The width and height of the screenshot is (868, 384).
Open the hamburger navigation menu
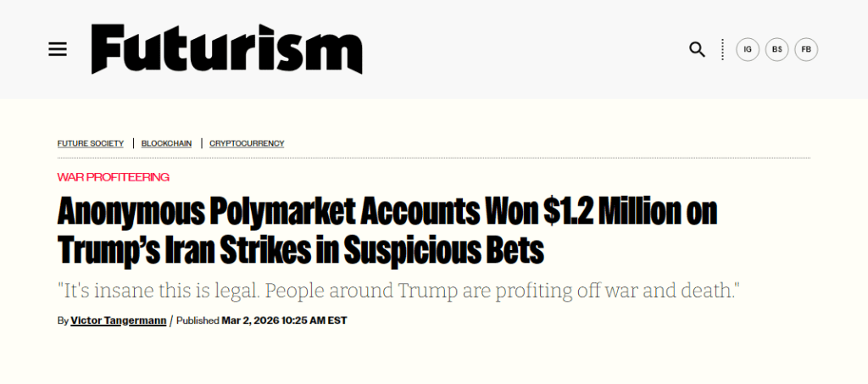coord(57,49)
